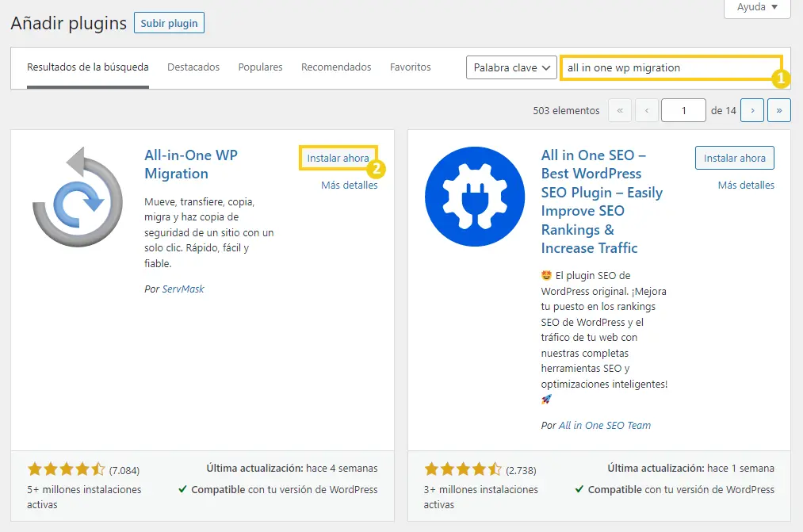The height and width of the screenshot is (532, 803).
Task: Show the Recomendados tab
Action: (x=336, y=67)
